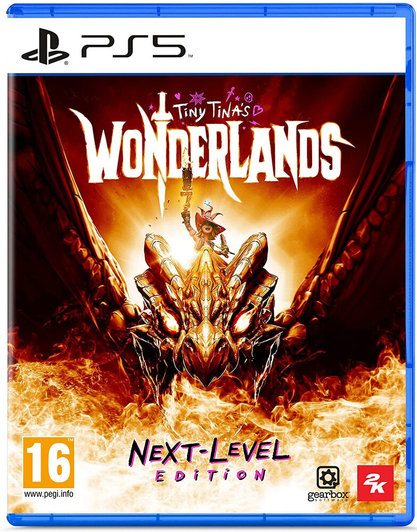417x532 pixels.
Task: Click the PlayStation logo symbol
Action: coord(45,46)
